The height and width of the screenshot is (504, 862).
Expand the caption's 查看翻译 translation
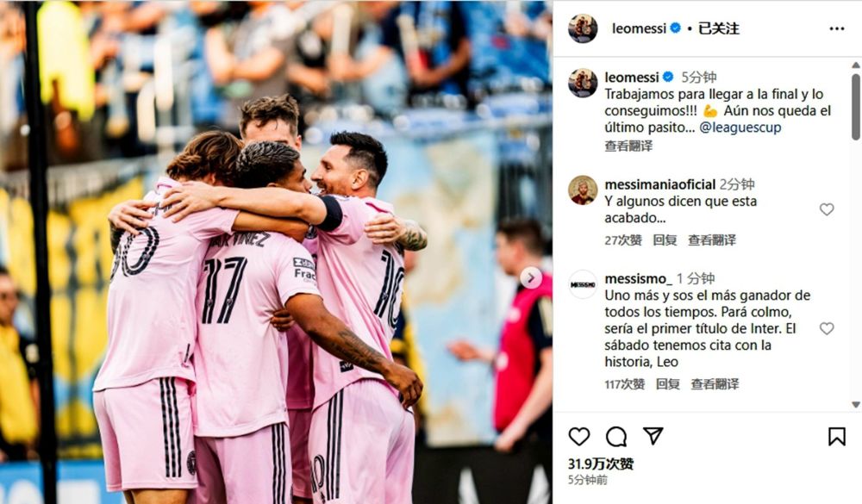point(628,146)
